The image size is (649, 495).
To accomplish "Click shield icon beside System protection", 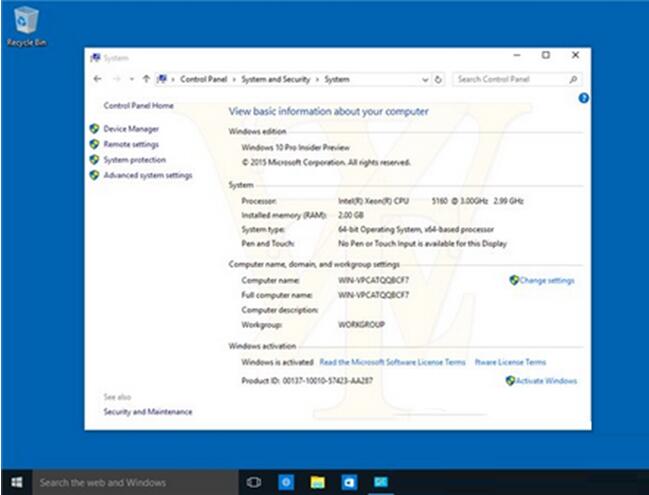I will tap(94, 159).
